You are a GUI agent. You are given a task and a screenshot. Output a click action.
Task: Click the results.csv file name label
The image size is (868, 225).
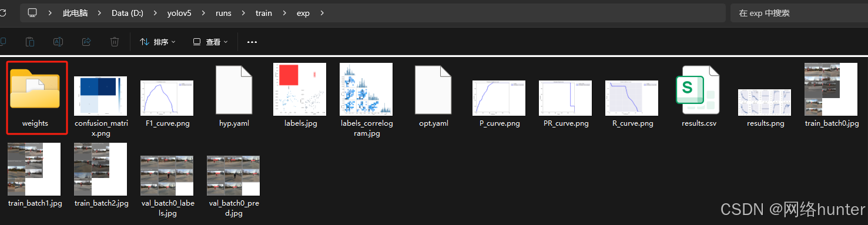(699, 123)
